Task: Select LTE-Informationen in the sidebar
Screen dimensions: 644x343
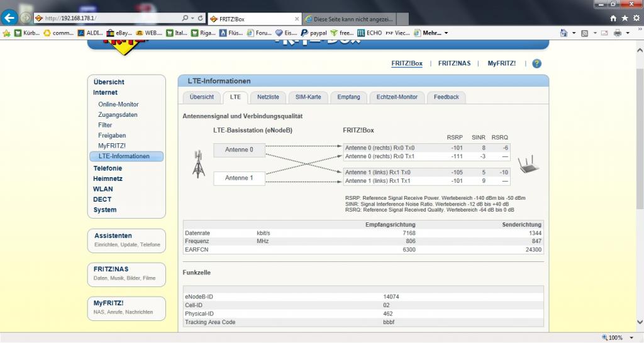Action: coord(126,156)
